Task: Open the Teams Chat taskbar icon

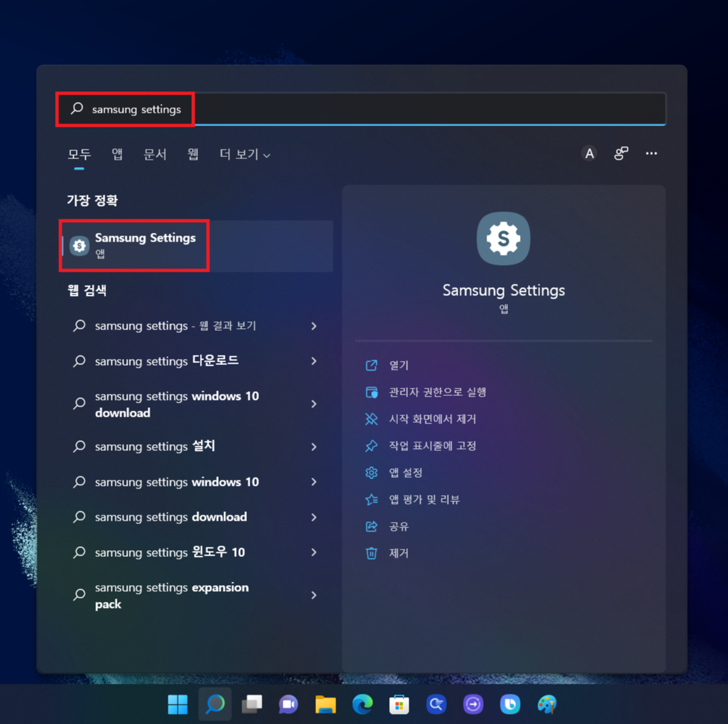Action: tap(289, 705)
